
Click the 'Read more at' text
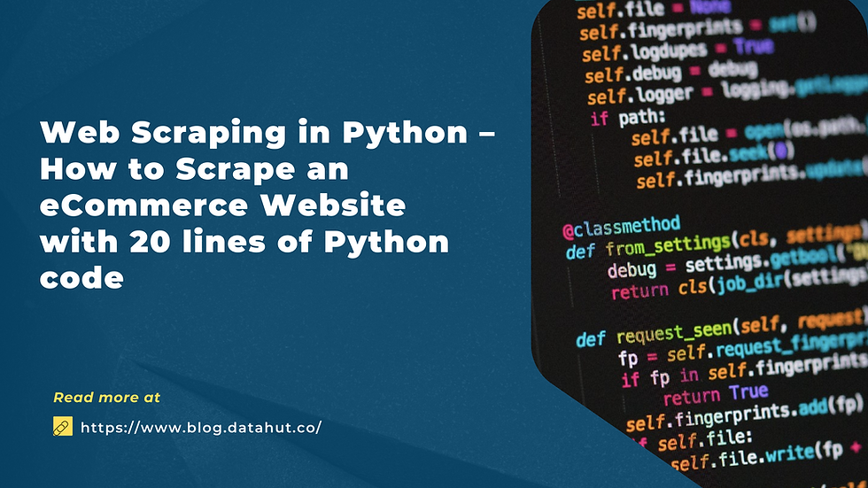[107, 398]
